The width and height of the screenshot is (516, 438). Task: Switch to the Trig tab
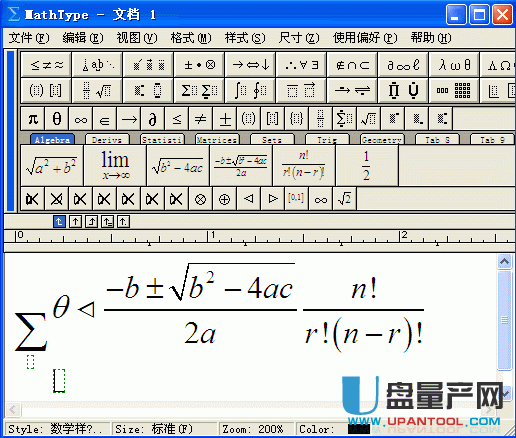[327, 140]
